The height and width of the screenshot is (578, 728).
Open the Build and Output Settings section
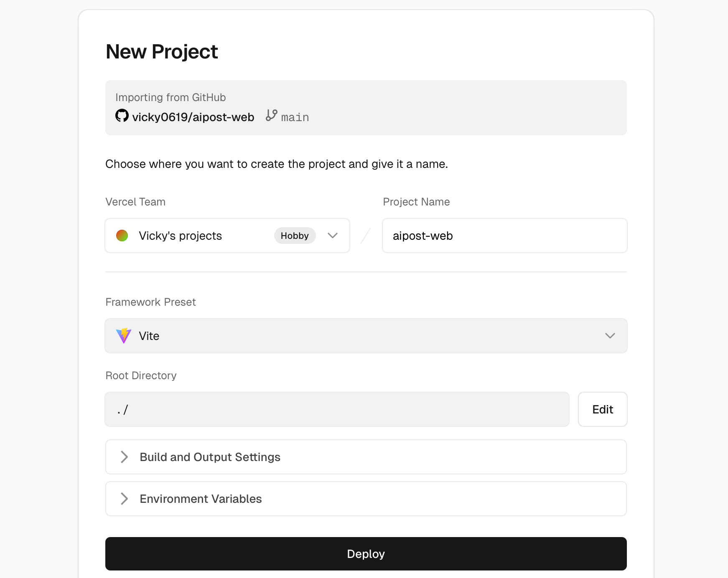point(366,457)
